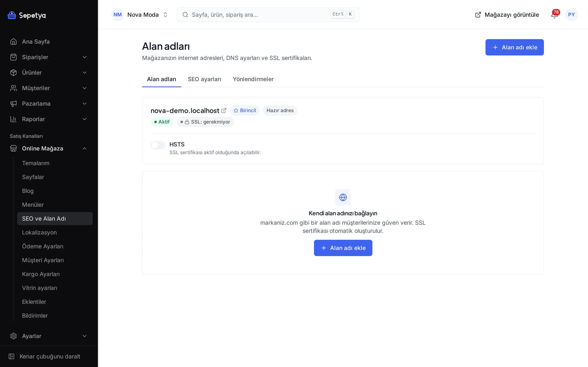The image size is (588, 367).
Task: Click the Ayarlar gear icon
Action: (14, 336)
